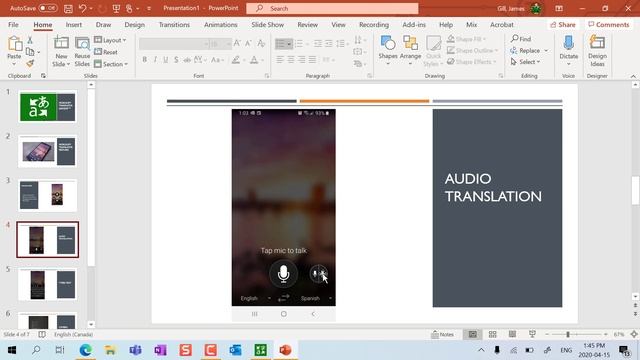Adjust the zoom slider in status bar
The width and height of the screenshot is (640, 360).
[x=568, y=334]
